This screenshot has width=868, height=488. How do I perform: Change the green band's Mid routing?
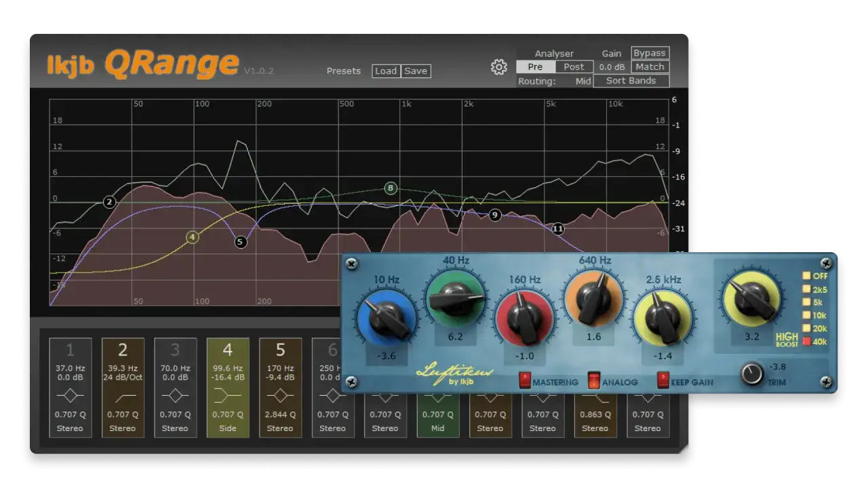pos(438,428)
